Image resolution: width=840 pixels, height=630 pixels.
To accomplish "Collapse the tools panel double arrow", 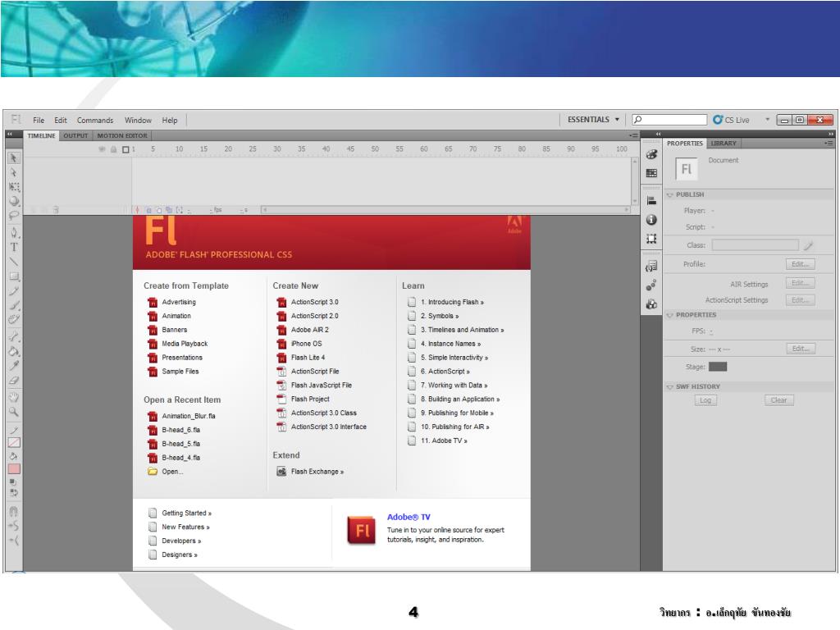I will point(10,134).
